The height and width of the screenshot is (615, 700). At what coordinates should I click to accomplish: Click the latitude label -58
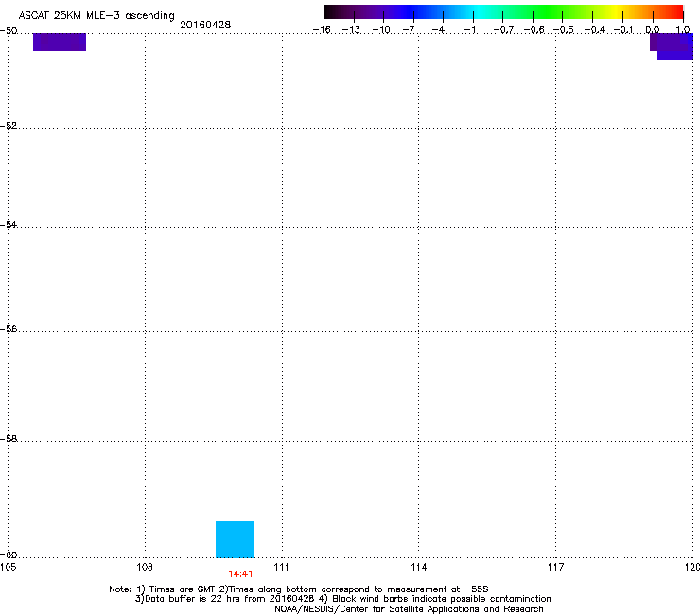point(9,439)
